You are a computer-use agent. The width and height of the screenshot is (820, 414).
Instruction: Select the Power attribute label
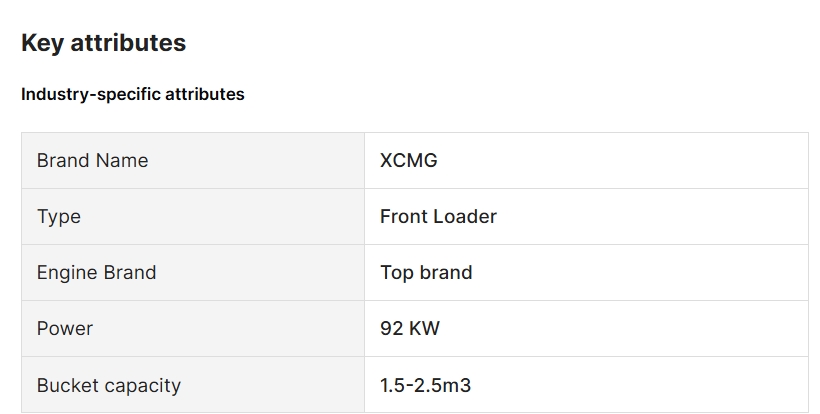tap(65, 329)
